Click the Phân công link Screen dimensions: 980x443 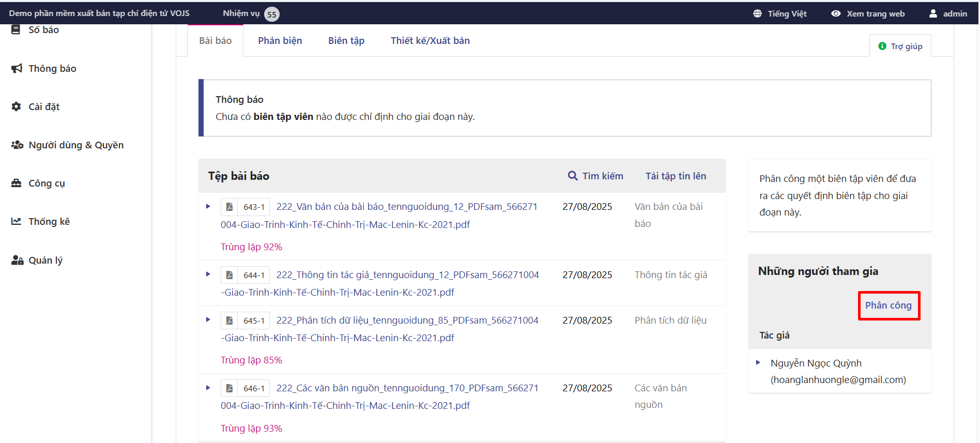(888, 305)
